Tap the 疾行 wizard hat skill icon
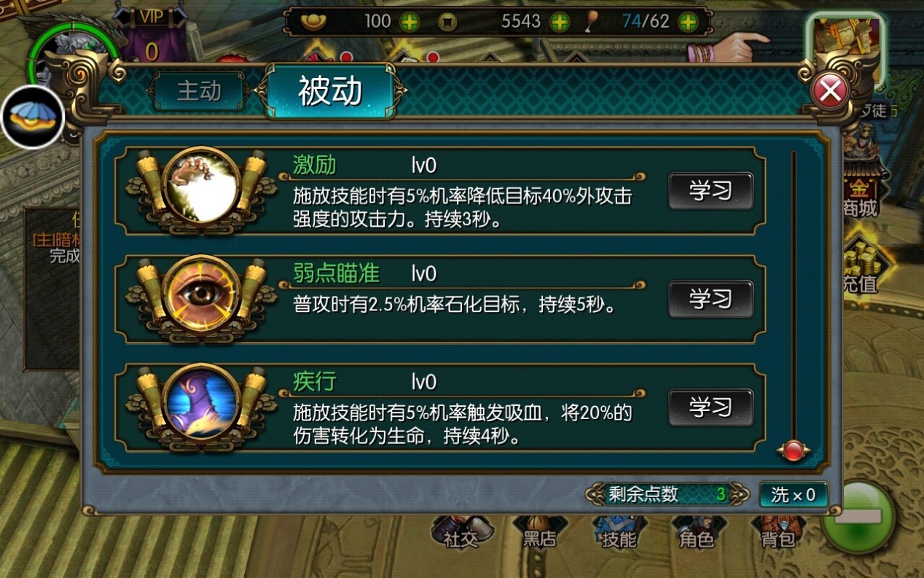The height and width of the screenshot is (578, 924). pyautogui.click(x=201, y=406)
